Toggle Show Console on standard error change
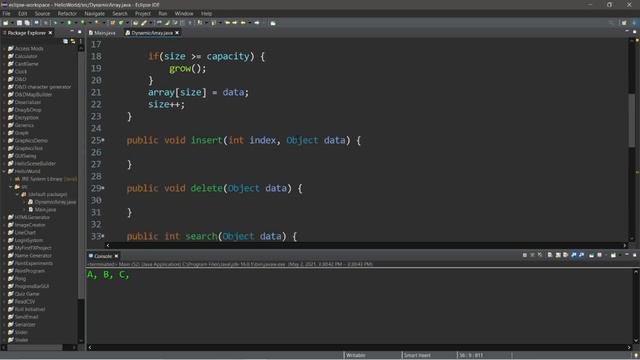The width and height of the screenshot is (640, 360). pyautogui.click(x=581, y=255)
